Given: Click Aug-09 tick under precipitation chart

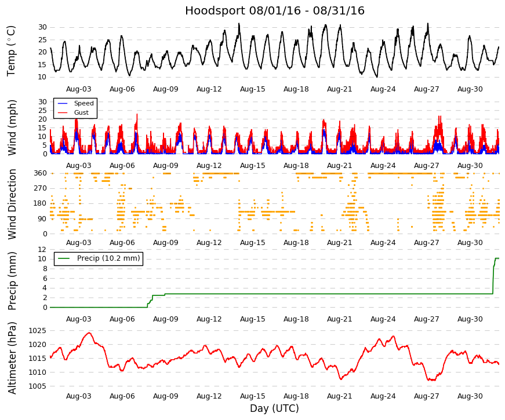Looking at the screenshot, I should tap(166, 319).
